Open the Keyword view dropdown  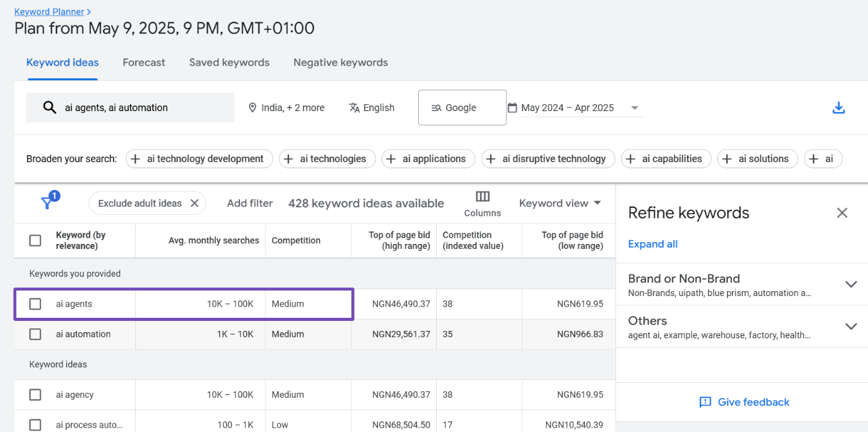coord(560,203)
